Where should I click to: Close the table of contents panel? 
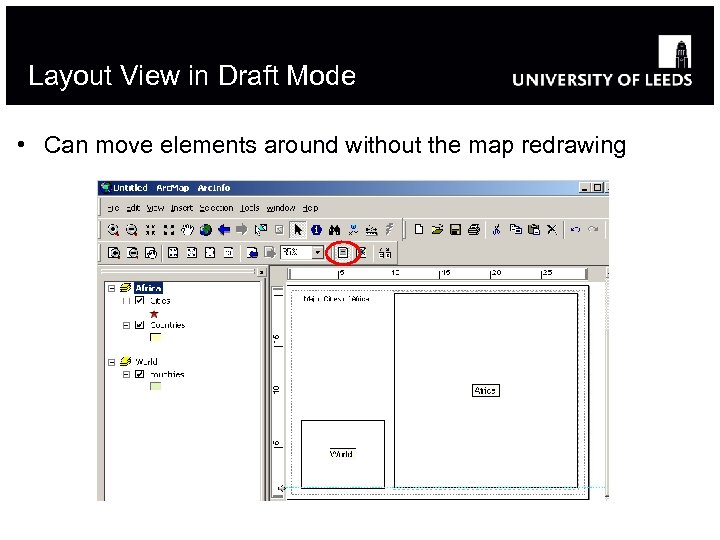pos(261,272)
